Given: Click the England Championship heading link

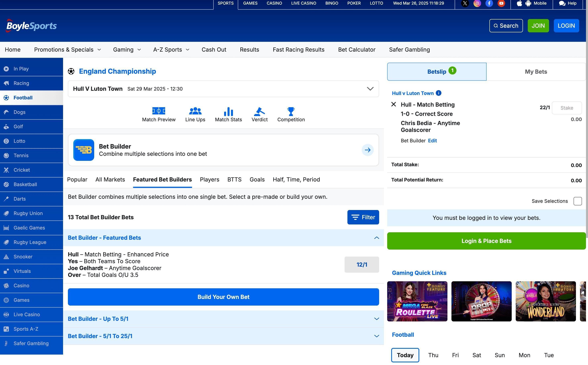Looking at the screenshot, I should [117, 71].
